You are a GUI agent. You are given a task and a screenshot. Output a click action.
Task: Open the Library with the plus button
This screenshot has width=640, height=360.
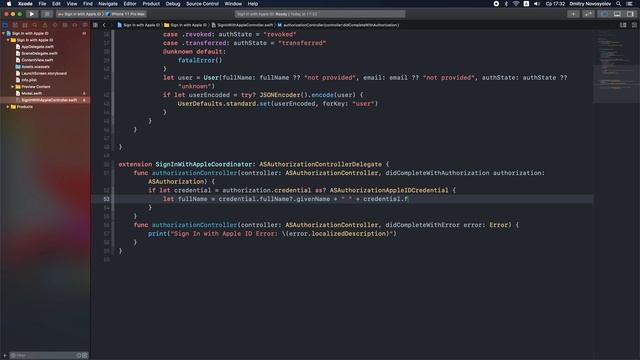(x=573, y=14)
